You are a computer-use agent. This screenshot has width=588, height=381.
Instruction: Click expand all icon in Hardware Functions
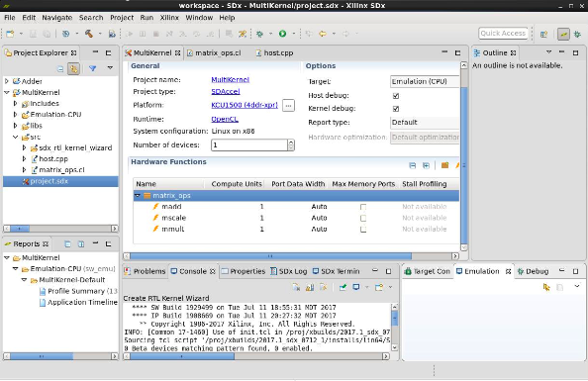click(426, 165)
